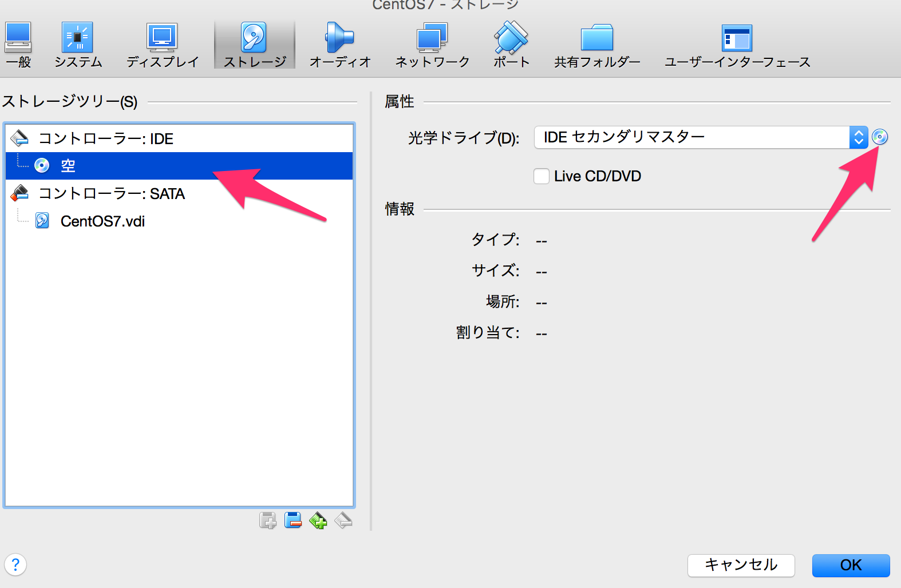Click the サイズ: label
901x588 pixels.
pos(496,270)
